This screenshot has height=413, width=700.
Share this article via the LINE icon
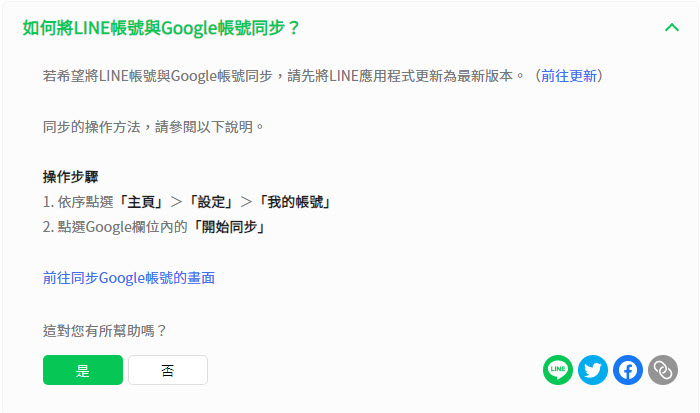click(x=558, y=370)
